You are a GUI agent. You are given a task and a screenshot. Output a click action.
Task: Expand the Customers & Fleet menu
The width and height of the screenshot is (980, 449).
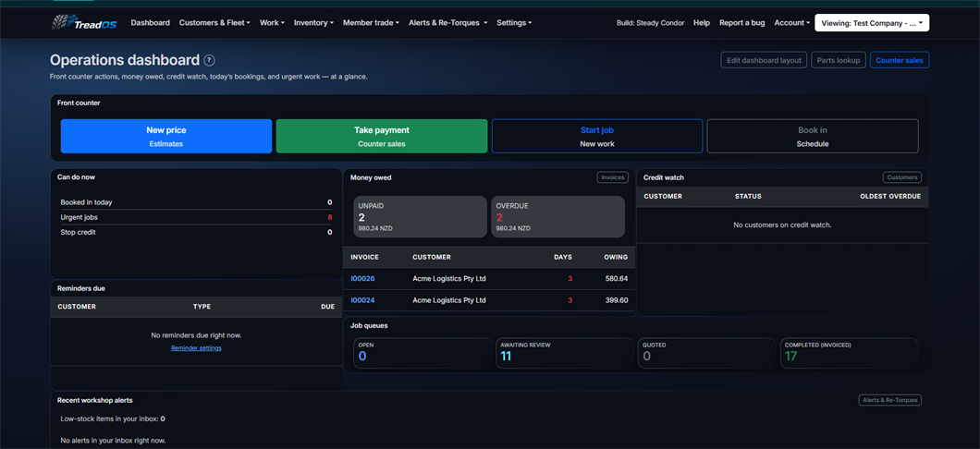pos(214,22)
